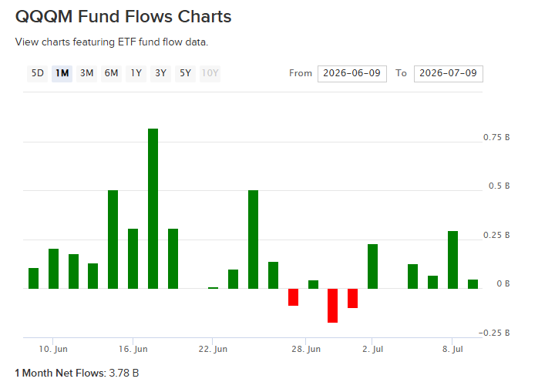Click the 0.75 B axis label
The width and height of the screenshot is (555, 392).
pos(496,137)
